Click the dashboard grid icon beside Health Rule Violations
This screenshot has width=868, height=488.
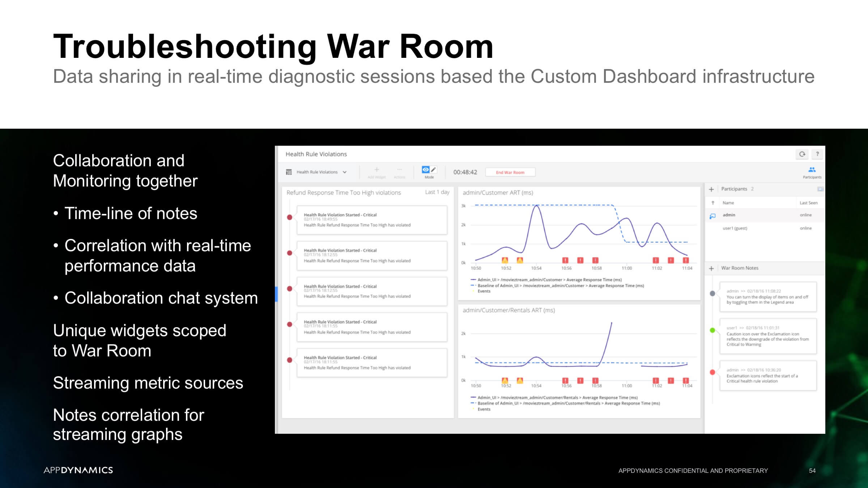pos(289,172)
